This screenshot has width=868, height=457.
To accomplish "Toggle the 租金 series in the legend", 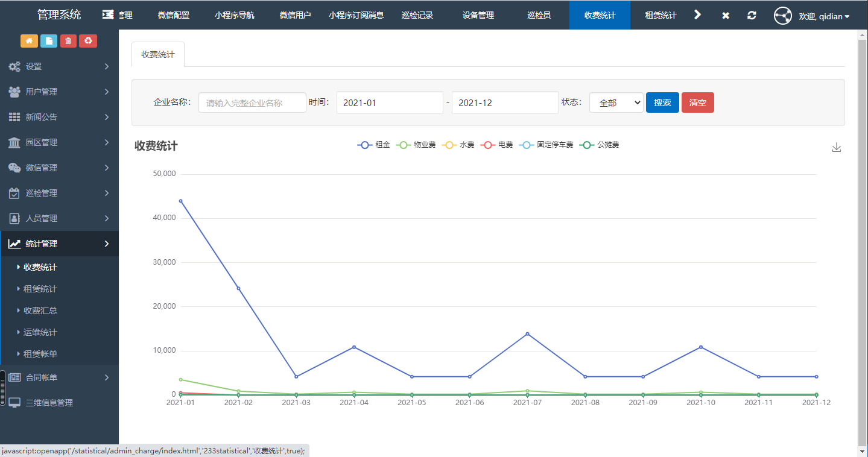I will (374, 145).
